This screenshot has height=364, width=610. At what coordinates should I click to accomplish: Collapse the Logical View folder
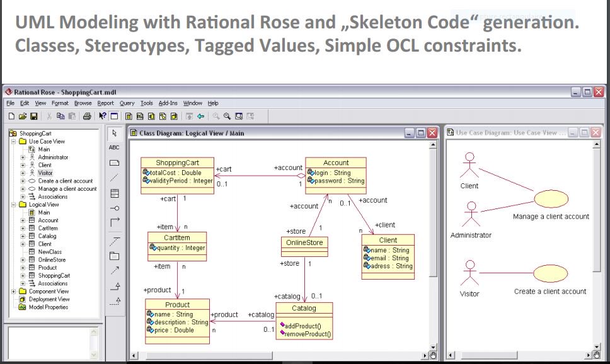[x=14, y=205]
